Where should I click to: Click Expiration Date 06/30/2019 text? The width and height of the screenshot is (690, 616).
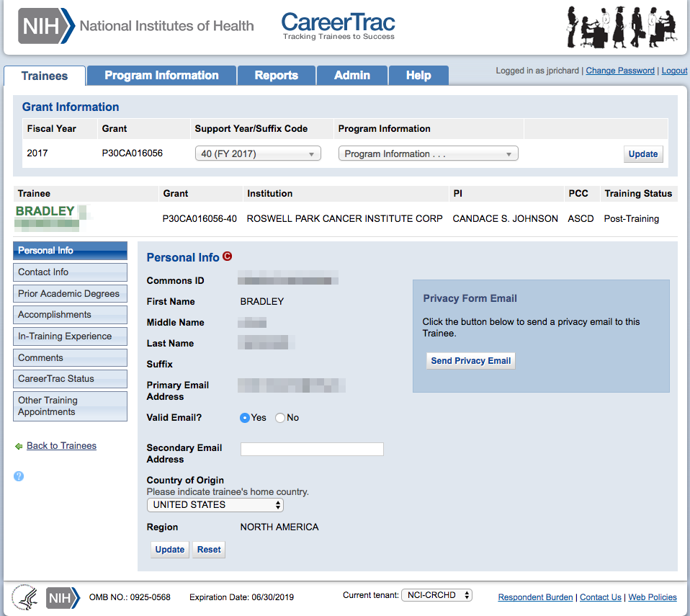click(x=241, y=597)
